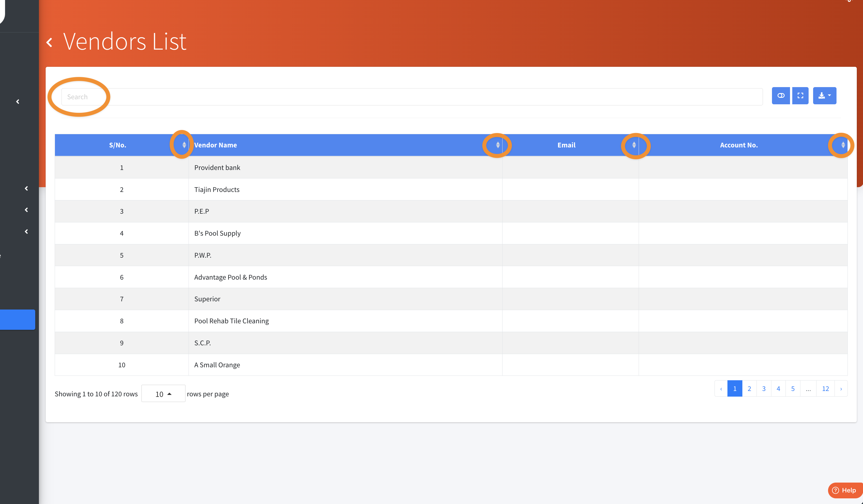Go to page 5 in pagination
The height and width of the screenshot is (504, 863).
(793, 389)
